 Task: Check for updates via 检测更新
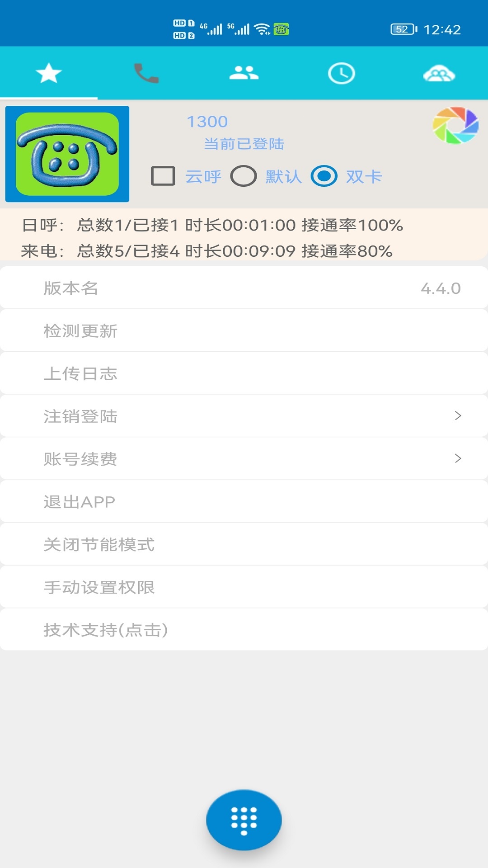80,331
